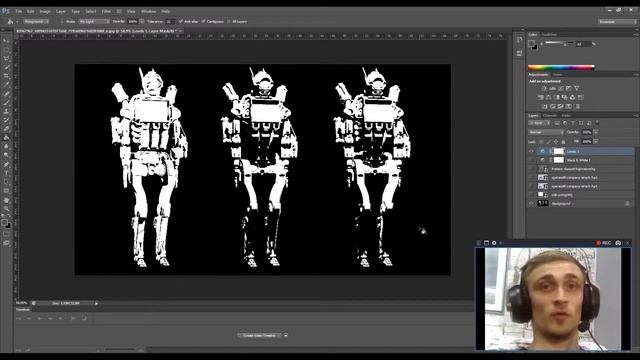This screenshot has height=360, width=640.
Task: Select the Pen tool
Action: [x=6, y=164]
